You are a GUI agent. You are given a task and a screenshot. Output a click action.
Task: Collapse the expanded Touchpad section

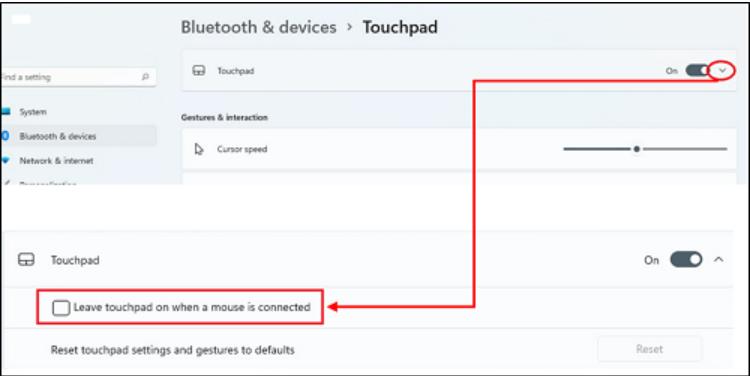(x=718, y=259)
